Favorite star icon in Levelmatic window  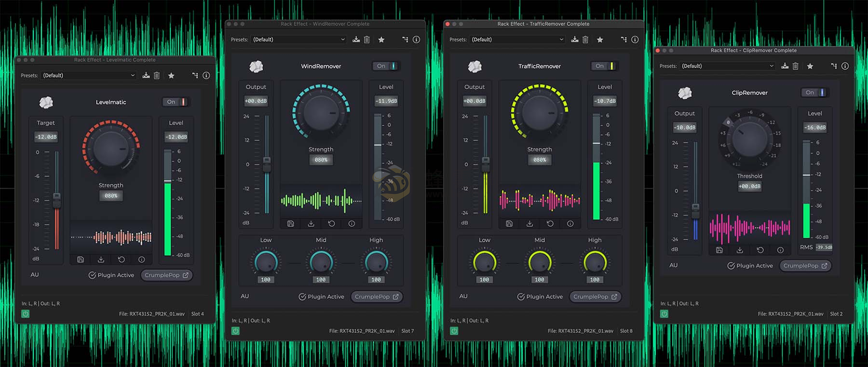point(171,75)
